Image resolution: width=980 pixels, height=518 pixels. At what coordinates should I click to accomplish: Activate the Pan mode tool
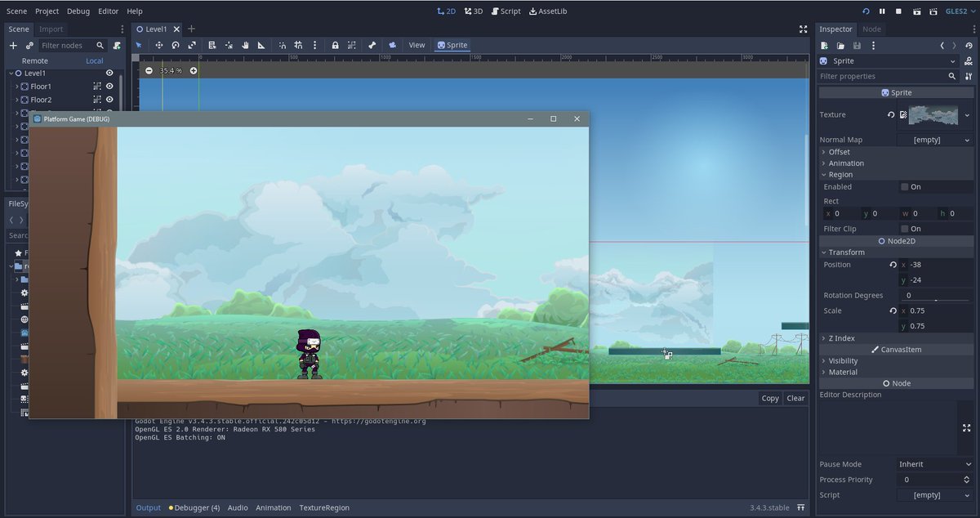coord(245,45)
